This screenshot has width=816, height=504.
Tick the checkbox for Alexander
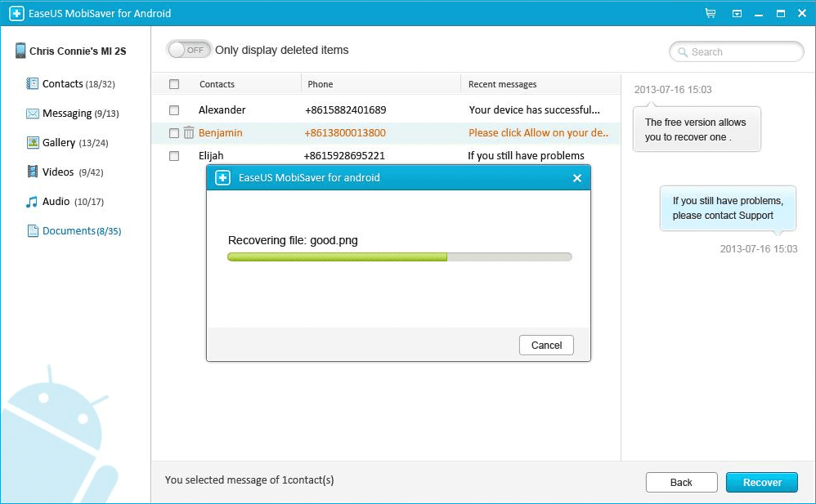tap(174, 109)
